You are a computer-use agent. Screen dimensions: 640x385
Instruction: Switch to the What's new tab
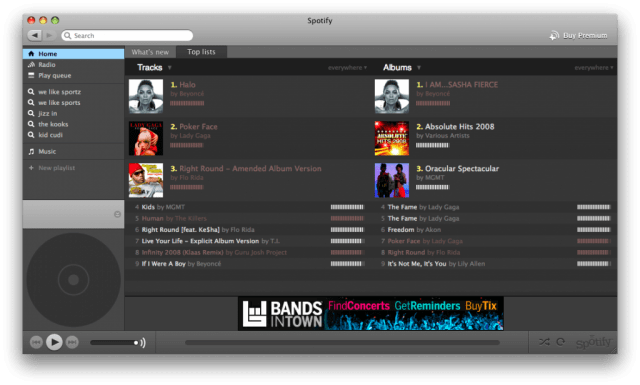150,52
